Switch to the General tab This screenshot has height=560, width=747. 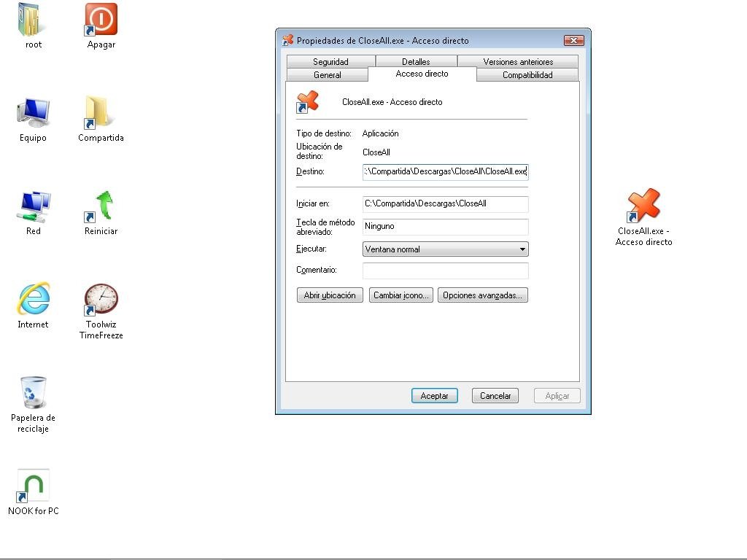328,75
